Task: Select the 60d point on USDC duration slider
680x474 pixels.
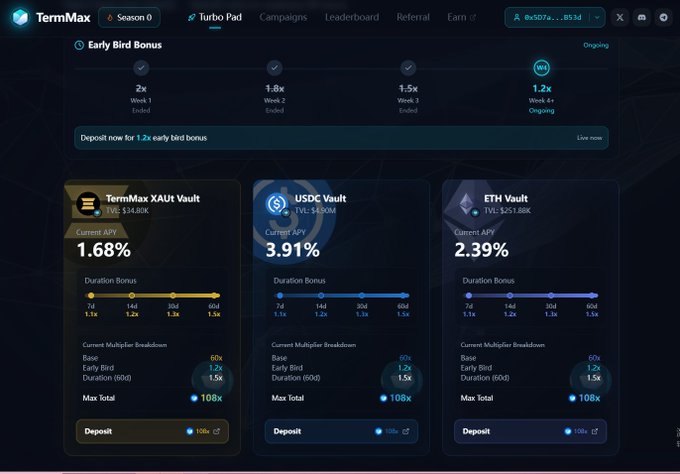Action: pyautogui.click(x=404, y=296)
